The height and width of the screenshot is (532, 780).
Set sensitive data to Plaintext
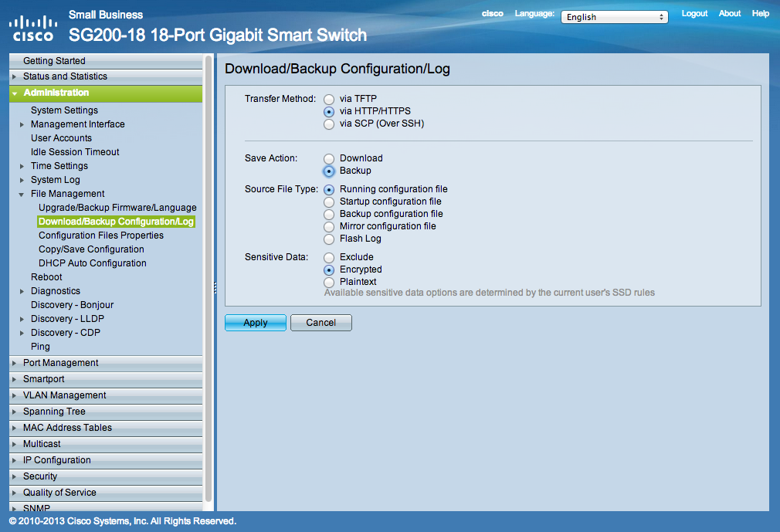coord(329,283)
